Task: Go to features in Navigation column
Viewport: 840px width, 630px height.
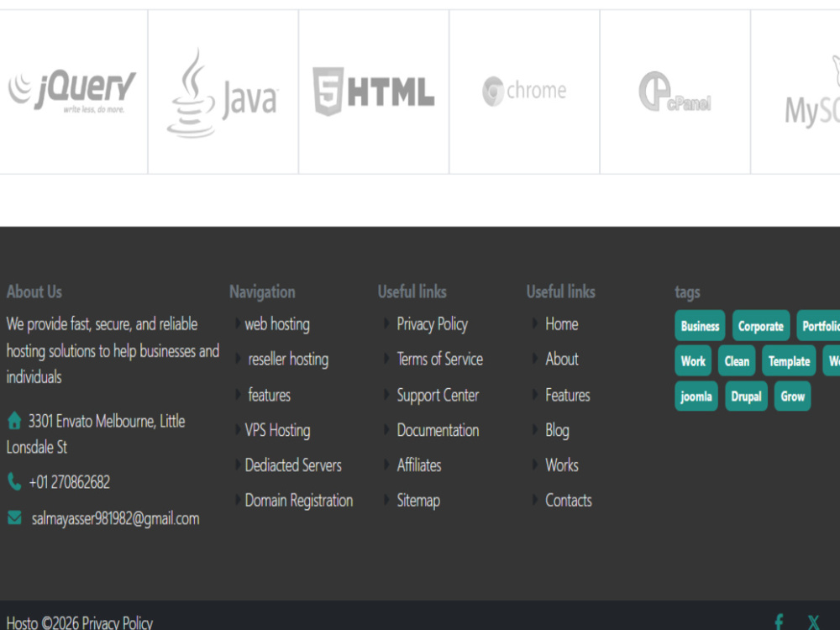Action: pyautogui.click(x=269, y=396)
